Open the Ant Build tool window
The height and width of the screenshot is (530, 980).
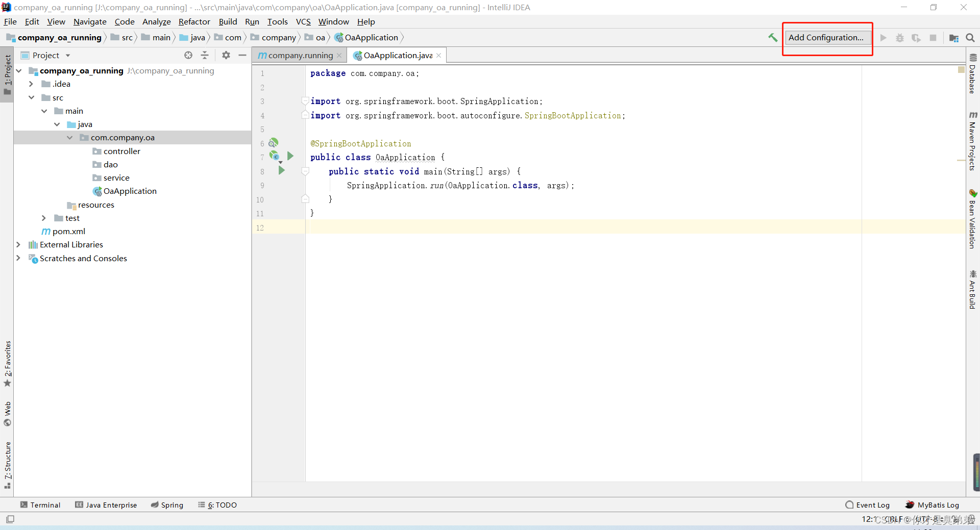[973, 290]
